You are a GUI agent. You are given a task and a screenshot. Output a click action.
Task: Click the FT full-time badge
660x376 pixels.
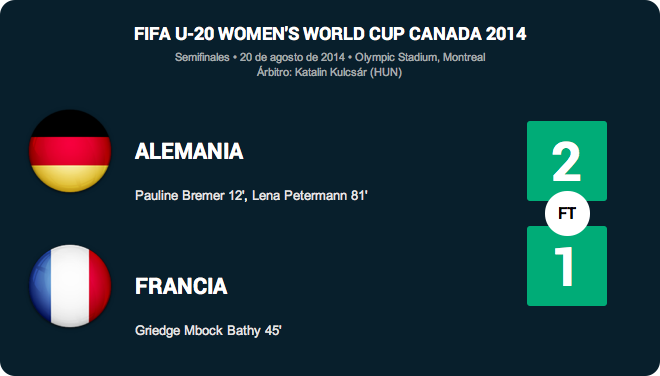(567, 213)
